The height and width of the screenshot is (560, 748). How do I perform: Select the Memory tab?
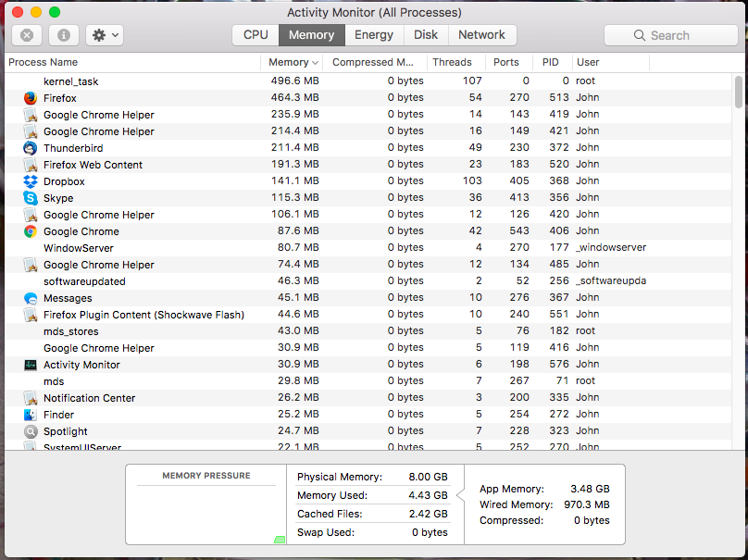click(x=311, y=35)
